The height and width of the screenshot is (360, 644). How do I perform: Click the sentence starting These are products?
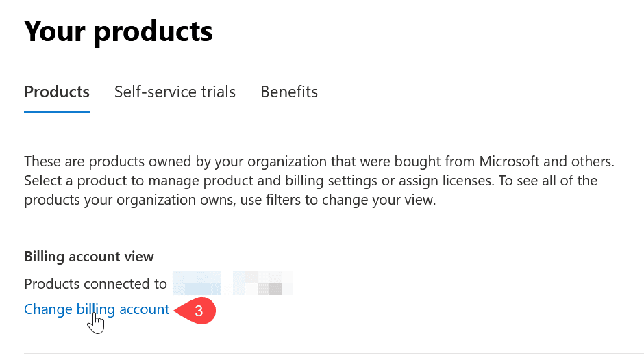click(319, 162)
